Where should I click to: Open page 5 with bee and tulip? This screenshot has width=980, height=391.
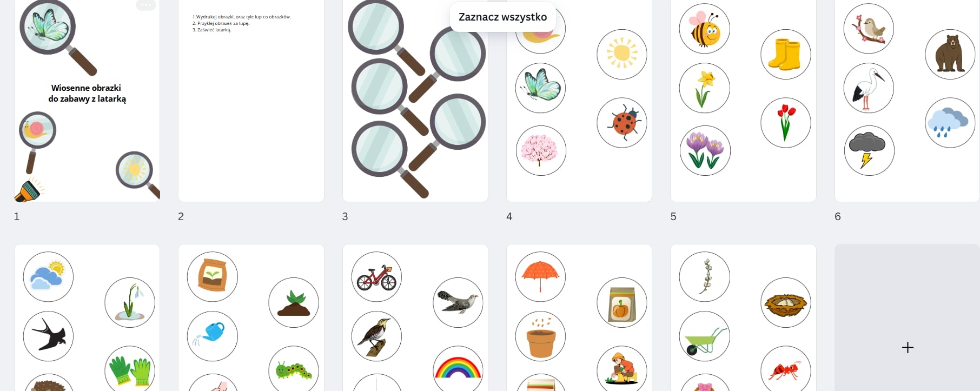click(743, 101)
